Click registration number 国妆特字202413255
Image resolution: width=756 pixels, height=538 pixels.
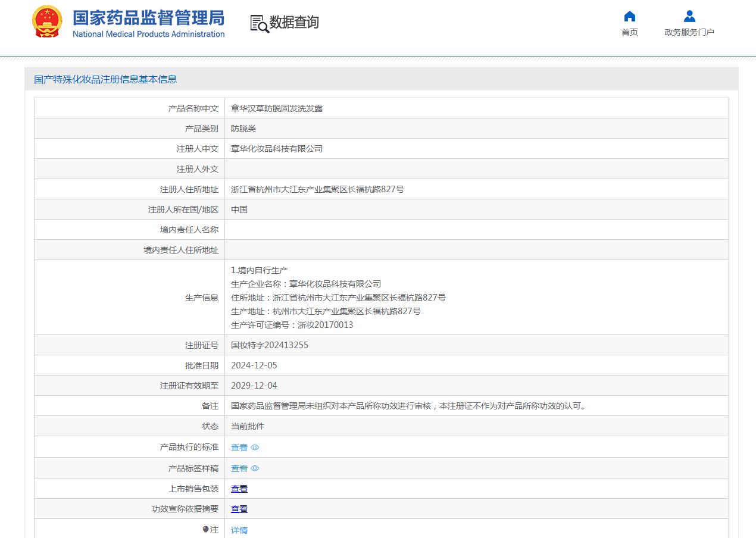(270, 345)
